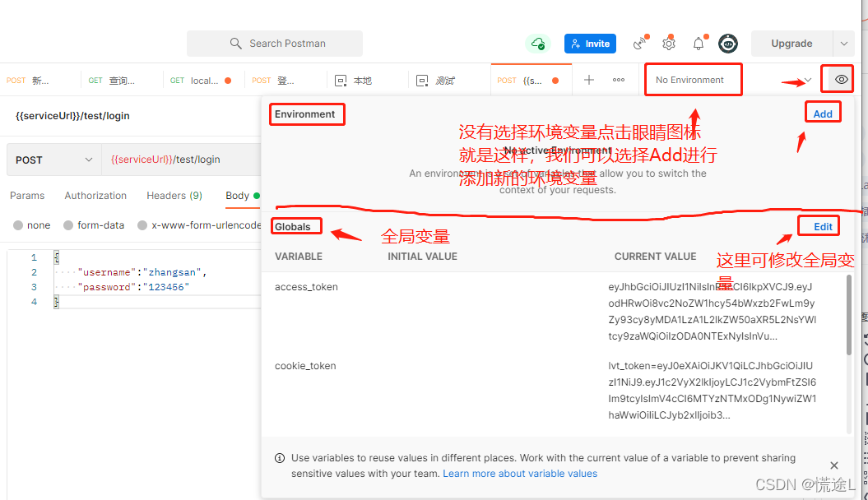
Task: Click the Upgrade button
Action: click(x=791, y=43)
